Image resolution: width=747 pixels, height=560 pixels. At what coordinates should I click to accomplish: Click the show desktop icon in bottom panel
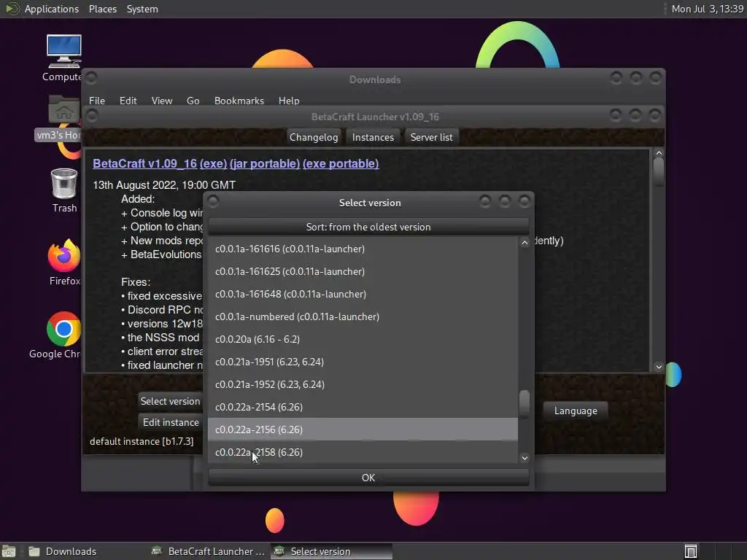click(x=9, y=551)
